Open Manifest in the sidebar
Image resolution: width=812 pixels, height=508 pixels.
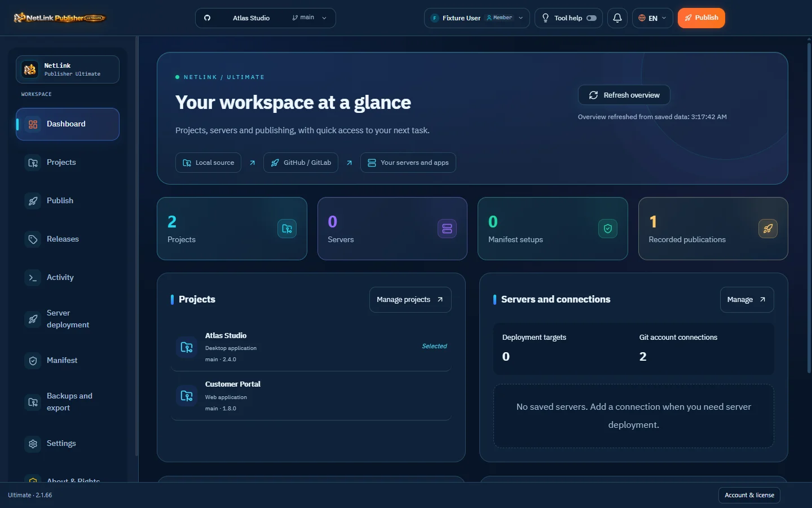coord(68,361)
